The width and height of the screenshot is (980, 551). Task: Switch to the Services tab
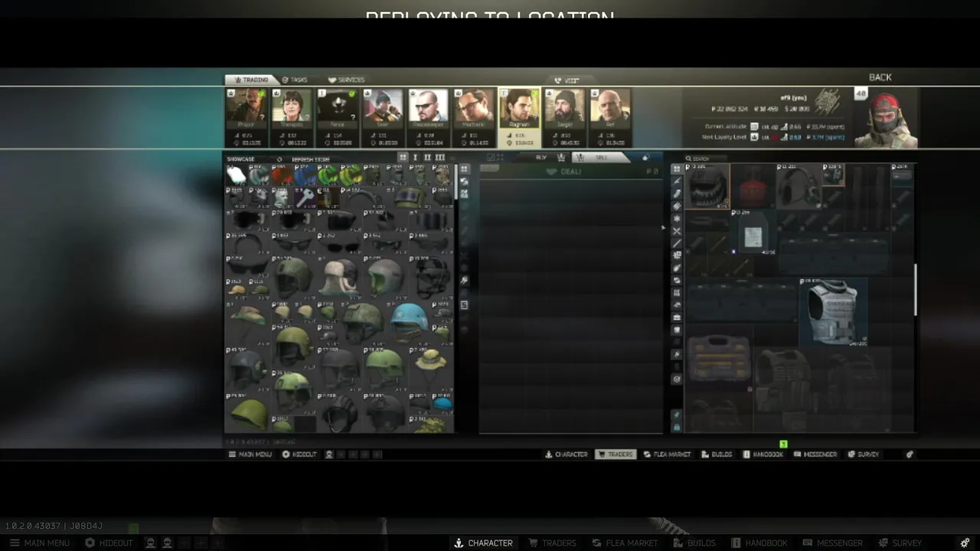click(x=347, y=80)
